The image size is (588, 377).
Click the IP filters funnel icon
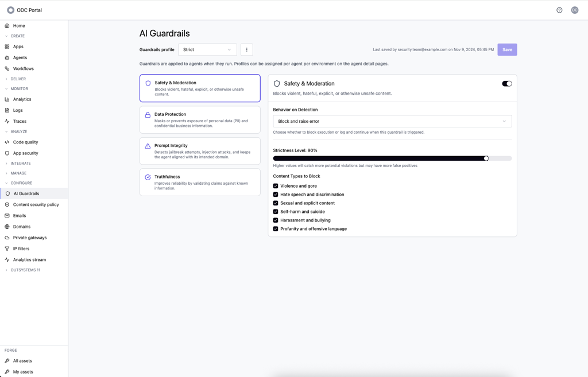click(7, 249)
